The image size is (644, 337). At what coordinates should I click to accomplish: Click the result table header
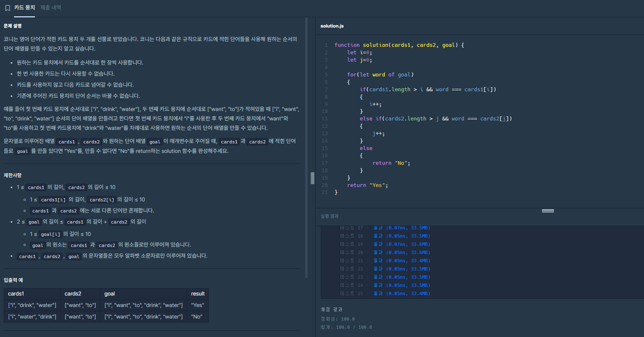coord(198,294)
